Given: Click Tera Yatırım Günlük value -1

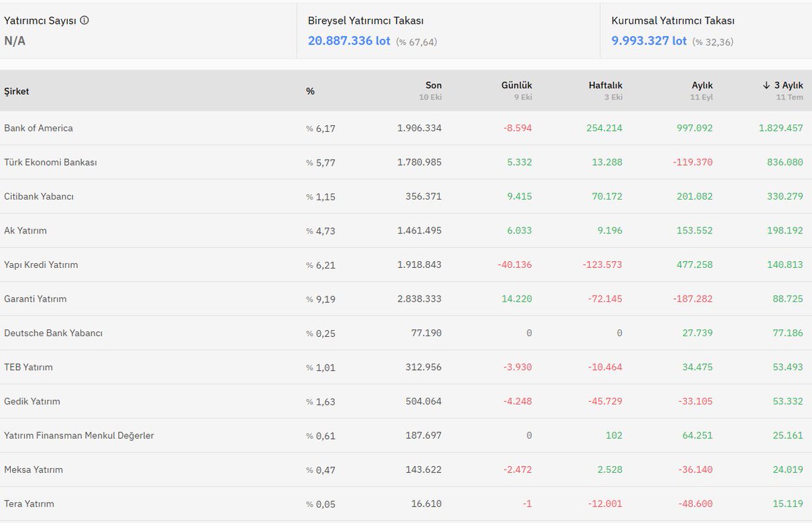Looking at the screenshot, I should pyautogui.click(x=527, y=504).
